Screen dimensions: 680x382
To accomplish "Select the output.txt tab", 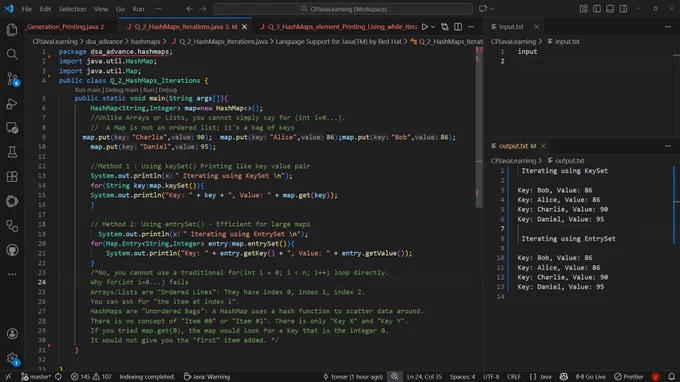I will pos(517,146).
